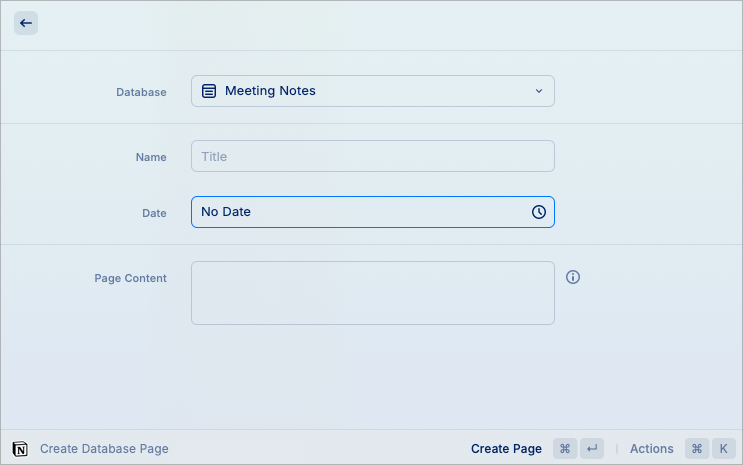The image size is (743, 465).
Task: Open the Actions menu
Action: [651, 449]
